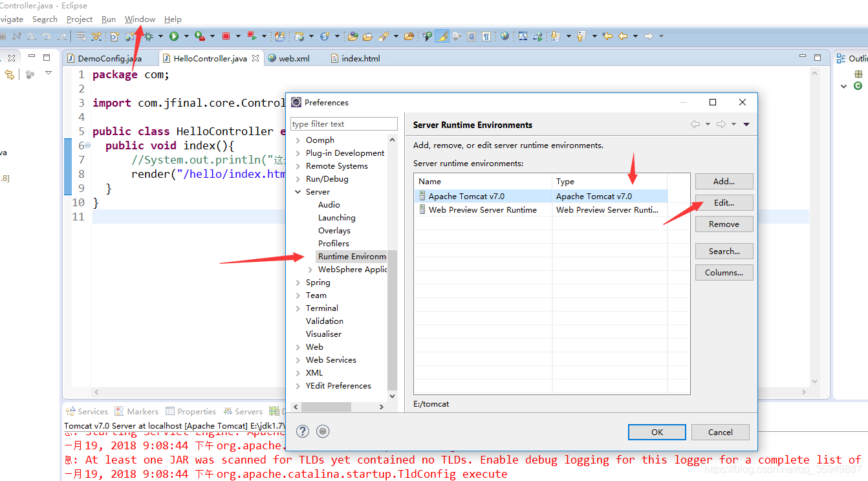Click the Last Edit Location icon
Screen dimensions: 868x481
[x=607, y=36]
